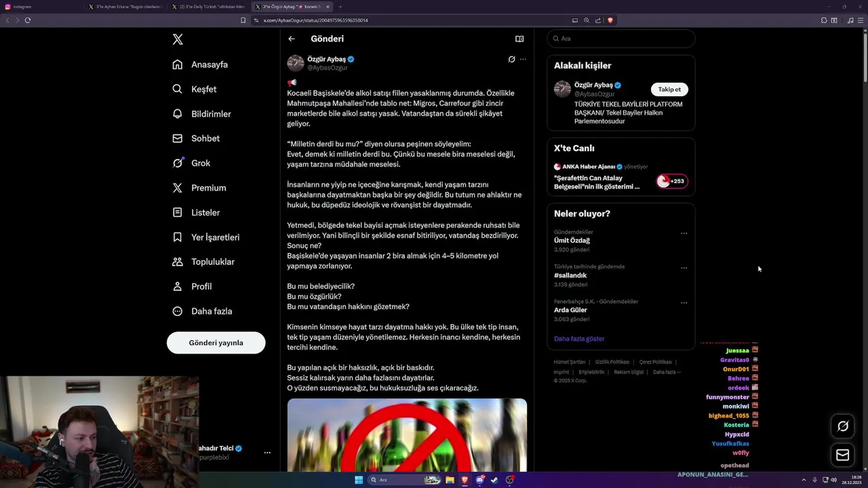Click the X logo in sidebar
This screenshot has width=868, height=488.
point(178,39)
